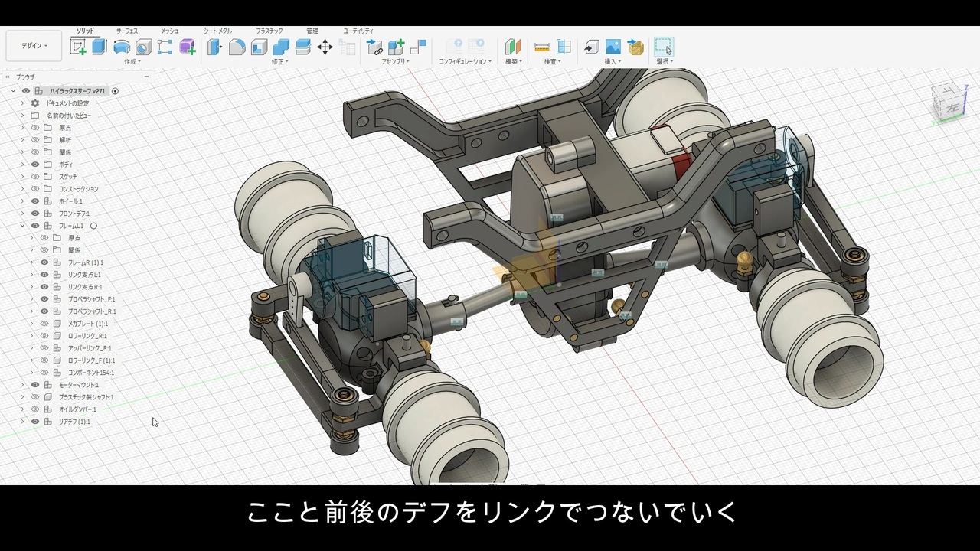Click the ViewCube in the corner
Image resolution: width=980 pixels, height=551 pixels.
[x=946, y=100]
